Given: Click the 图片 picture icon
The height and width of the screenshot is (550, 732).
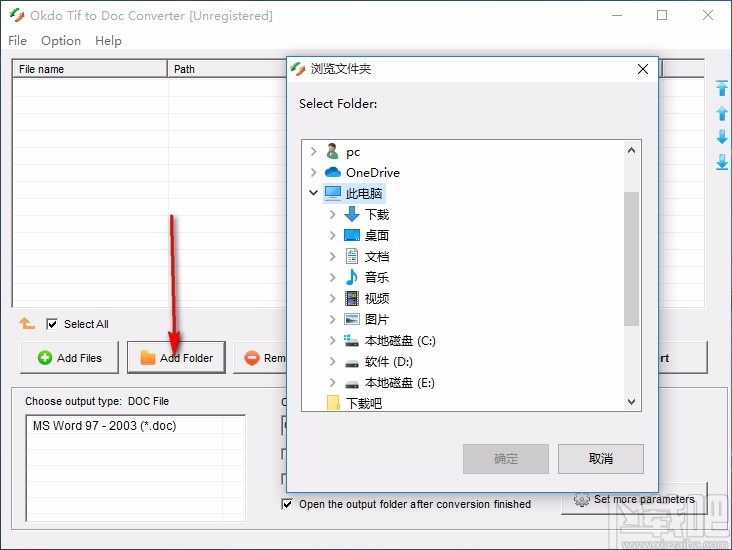Looking at the screenshot, I should tap(352, 319).
